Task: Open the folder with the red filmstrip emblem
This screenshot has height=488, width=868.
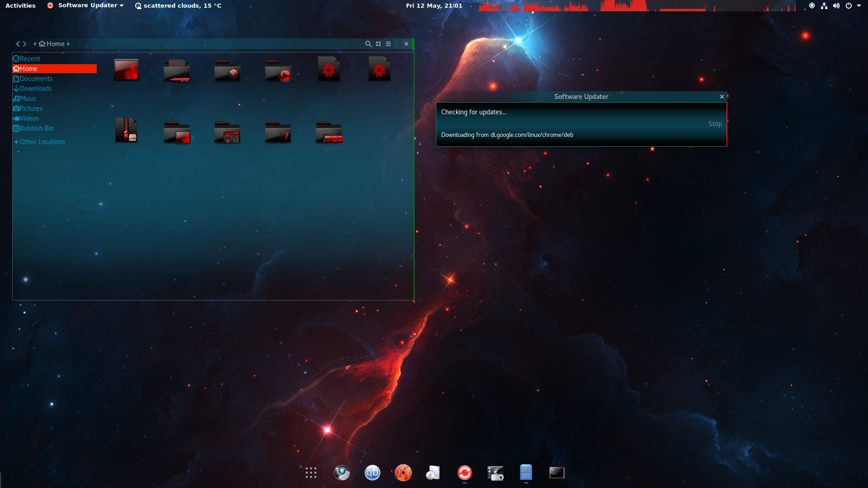Action: click(x=329, y=132)
